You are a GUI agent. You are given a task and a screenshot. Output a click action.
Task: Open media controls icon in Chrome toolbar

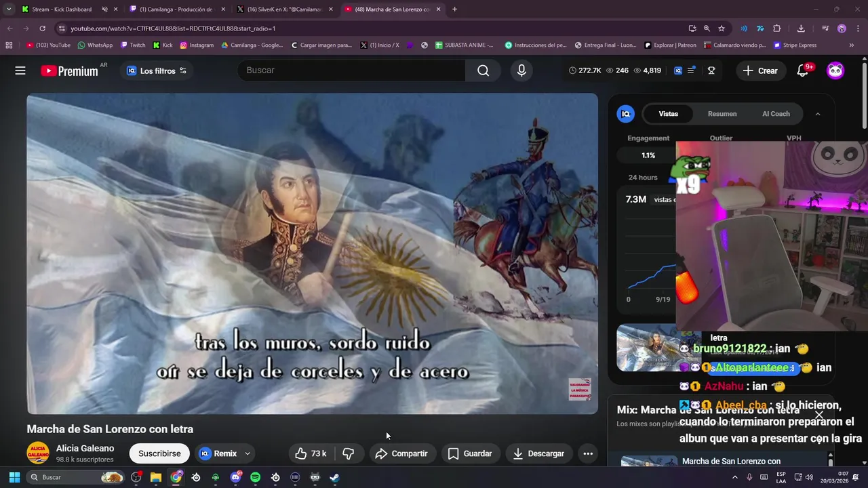click(825, 28)
